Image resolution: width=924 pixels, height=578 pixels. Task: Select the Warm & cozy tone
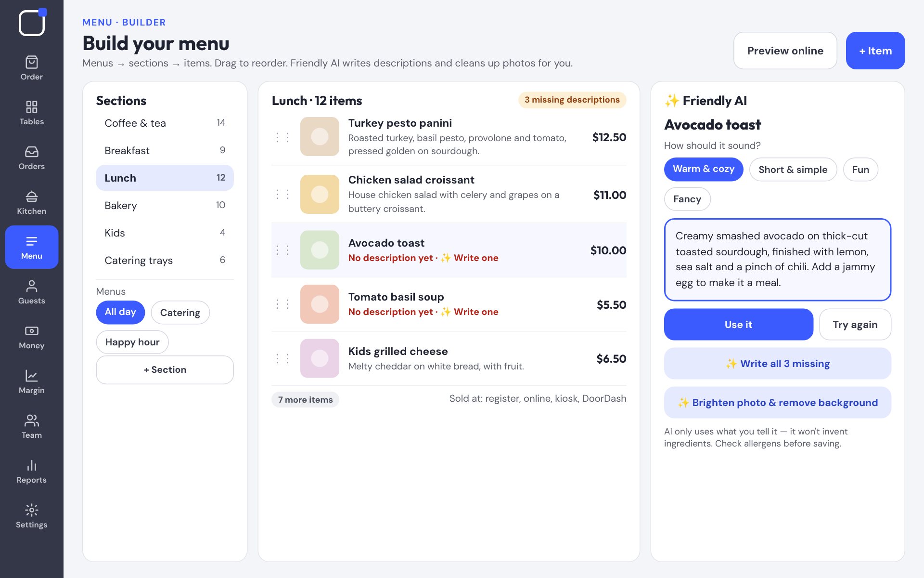tap(704, 169)
